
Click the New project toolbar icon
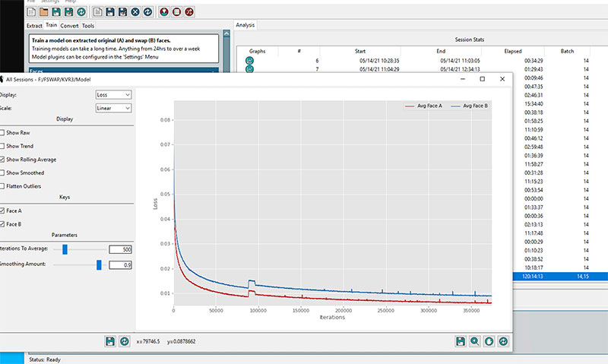tap(31, 12)
